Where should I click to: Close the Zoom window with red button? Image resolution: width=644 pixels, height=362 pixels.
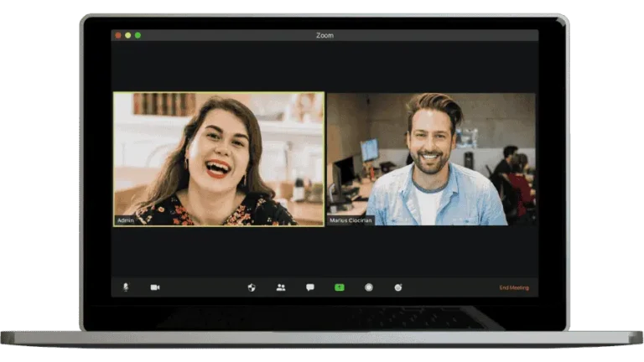[x=118, y=35]
